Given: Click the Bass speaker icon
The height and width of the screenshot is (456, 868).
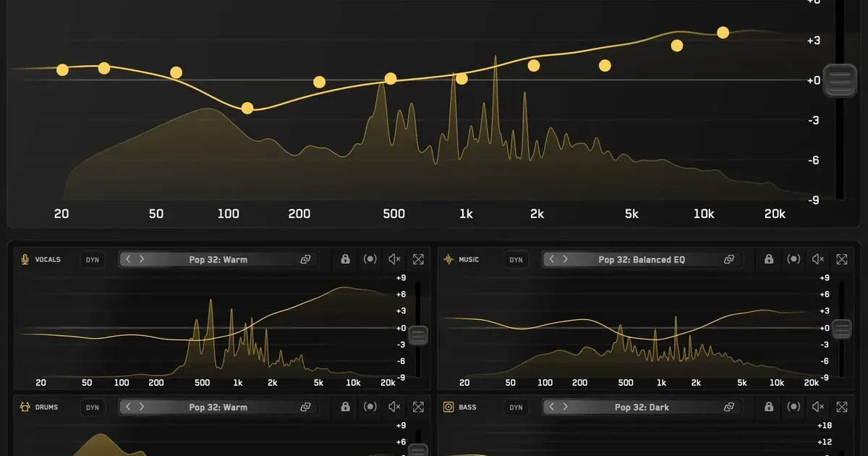Looking at the screenshot, I should point(448,407).
